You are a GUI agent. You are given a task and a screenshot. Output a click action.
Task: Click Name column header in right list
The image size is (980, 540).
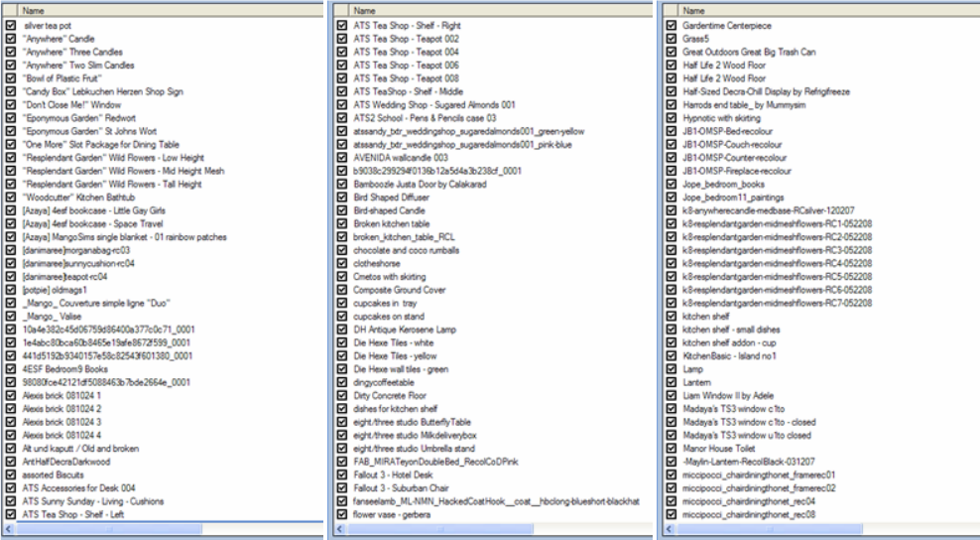tap(829, 11)
